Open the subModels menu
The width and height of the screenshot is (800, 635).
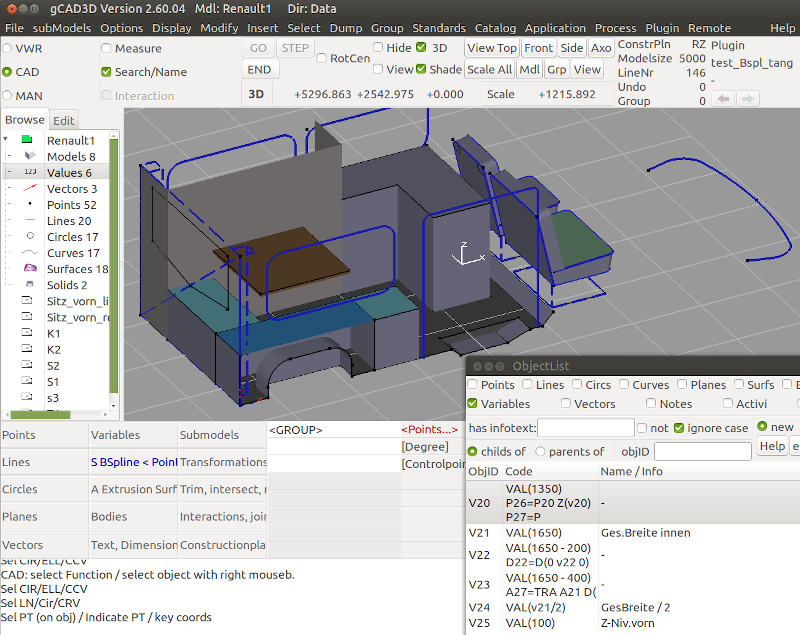coord(62,28)
